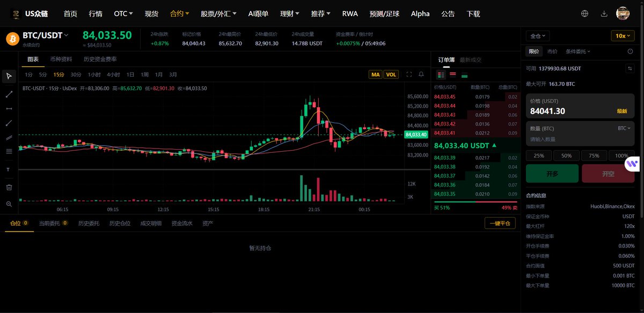The height and width of the screenshot is (313, 644).
Task: Select the 市价 order tab
Action: pyautogui.click(x=552, y=51)
